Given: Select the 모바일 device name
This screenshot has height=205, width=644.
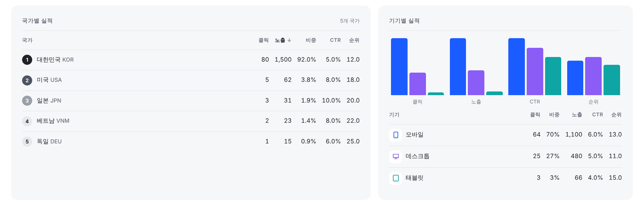Looking at the screenshot, I should (x=414, y=135).
